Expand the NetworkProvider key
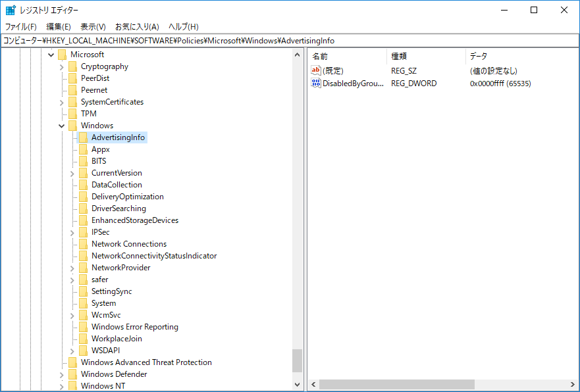The width and height of the screenshot is (580, 392). [x=72, y=268]
